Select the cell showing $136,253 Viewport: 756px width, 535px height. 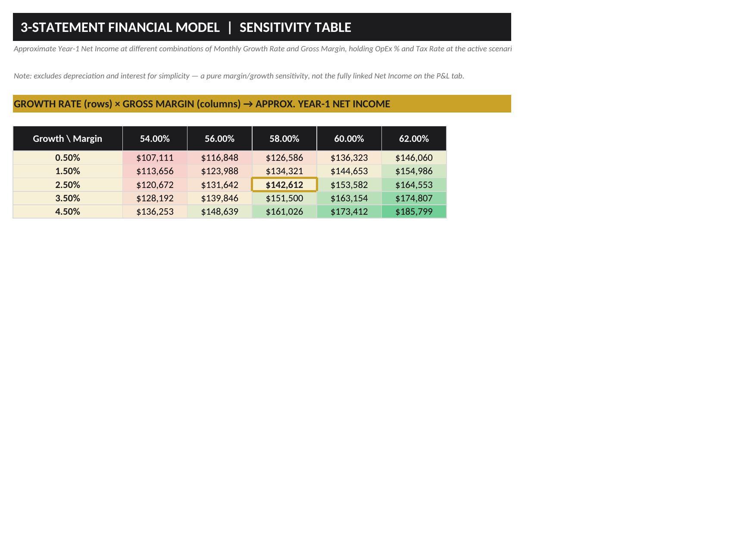click(155, 211)
